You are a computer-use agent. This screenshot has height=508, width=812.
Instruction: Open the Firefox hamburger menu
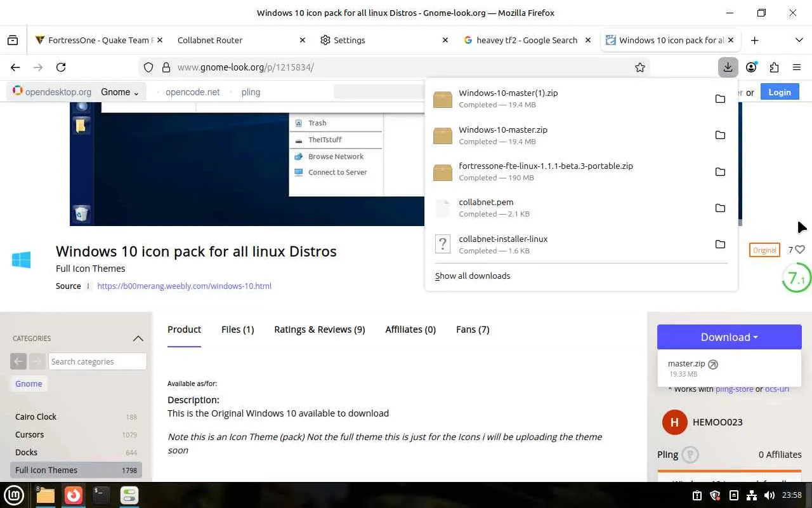[797, 67]
